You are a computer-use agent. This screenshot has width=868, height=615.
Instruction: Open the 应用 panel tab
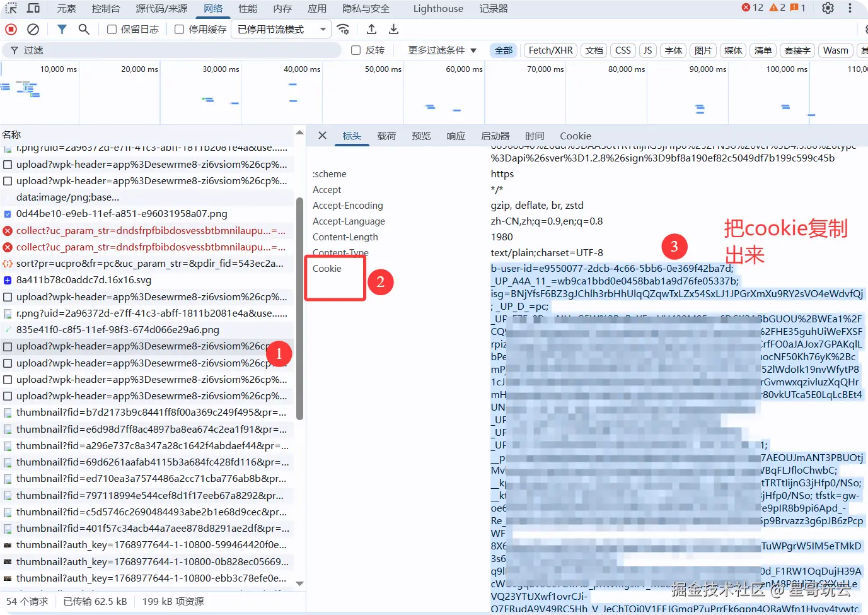point(317,8)
